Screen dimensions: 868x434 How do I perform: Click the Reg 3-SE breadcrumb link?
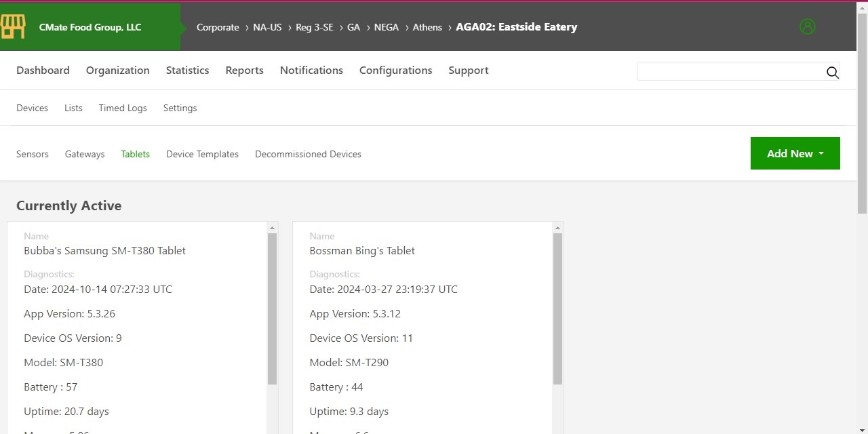(315, 28)
